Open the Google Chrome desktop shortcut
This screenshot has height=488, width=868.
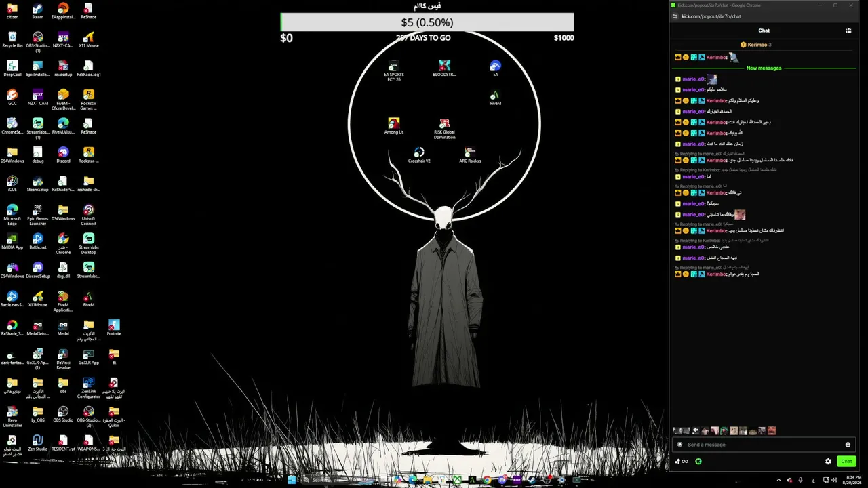pos(63,243)
